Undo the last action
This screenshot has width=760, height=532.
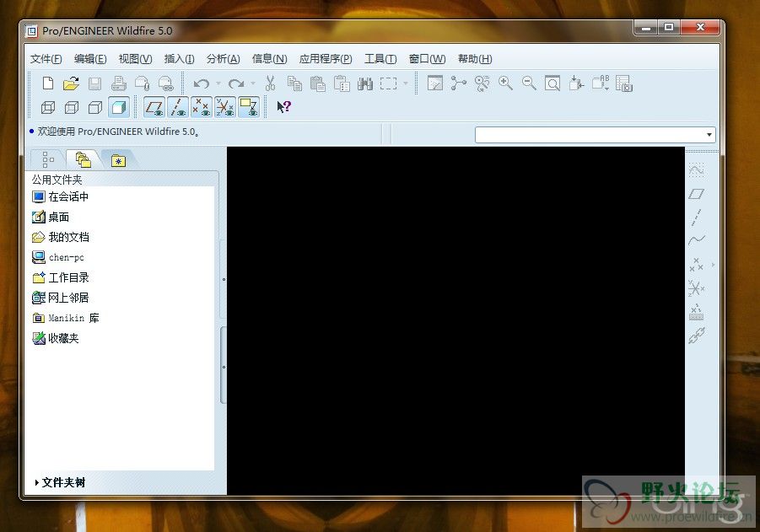201,83
